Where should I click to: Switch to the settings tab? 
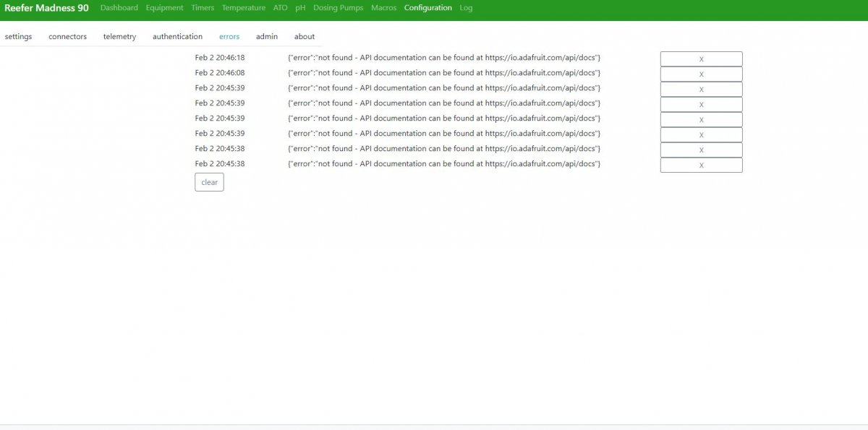pyautogui.click(x=18, y=36)
